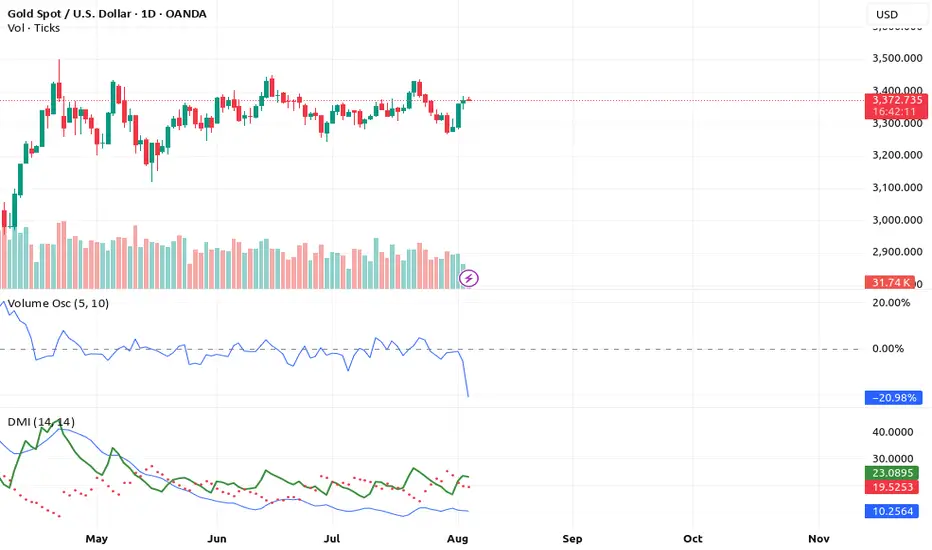The image size is (932, 550).
Task: Click the Aug label on time axis
Action: (x=458, y=539)
